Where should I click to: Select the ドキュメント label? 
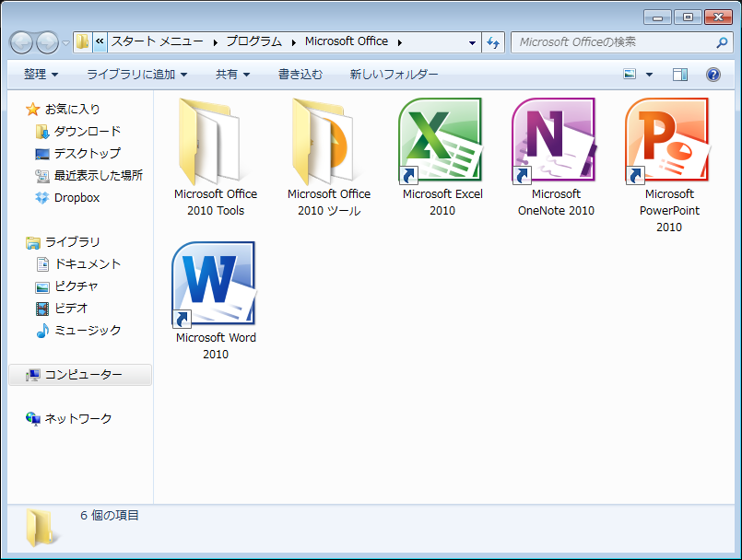[x=88, y=264]
